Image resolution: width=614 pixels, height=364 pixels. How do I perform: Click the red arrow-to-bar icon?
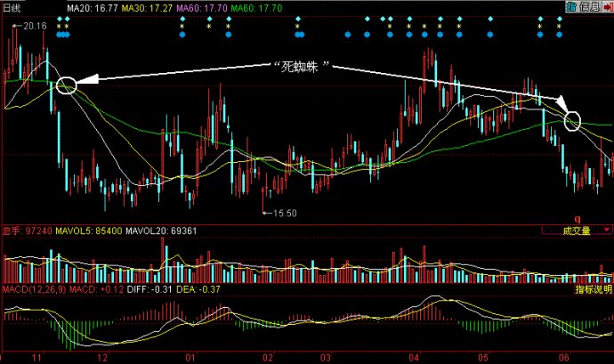(x=608, y=7)
